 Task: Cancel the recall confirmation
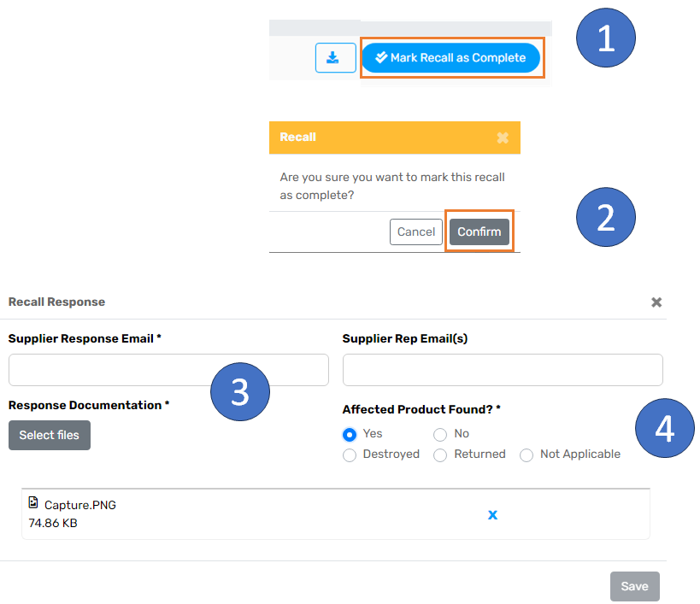(x=416, y=232)
